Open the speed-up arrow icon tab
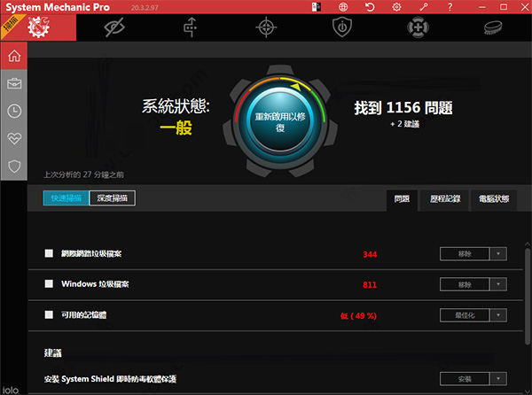This screenshot has height=395, width=532. (x=191, y=27)
